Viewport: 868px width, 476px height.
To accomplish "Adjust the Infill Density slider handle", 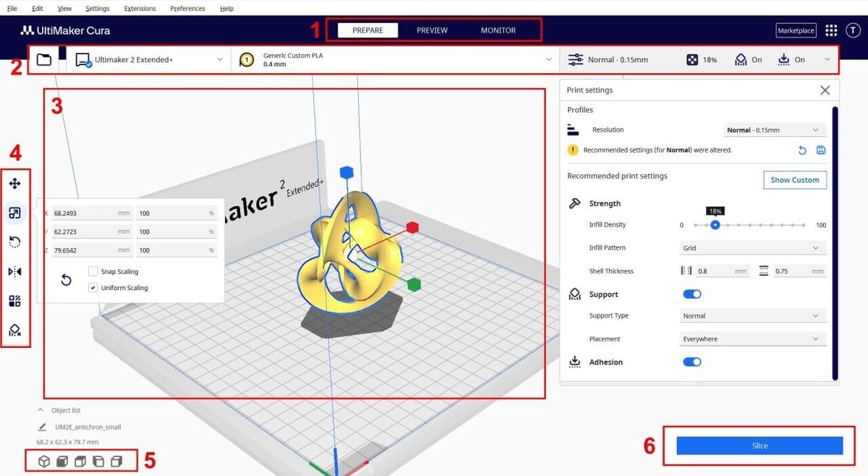I will (715, 225).
